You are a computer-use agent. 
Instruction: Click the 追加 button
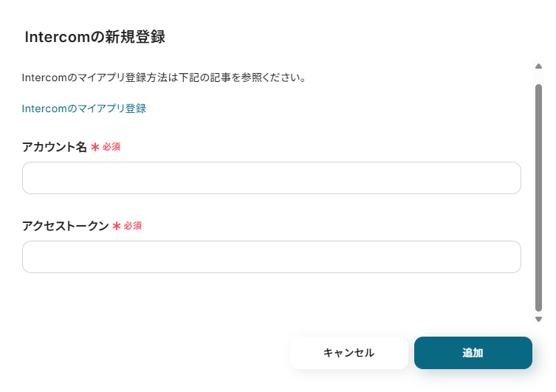pos(473,353)
